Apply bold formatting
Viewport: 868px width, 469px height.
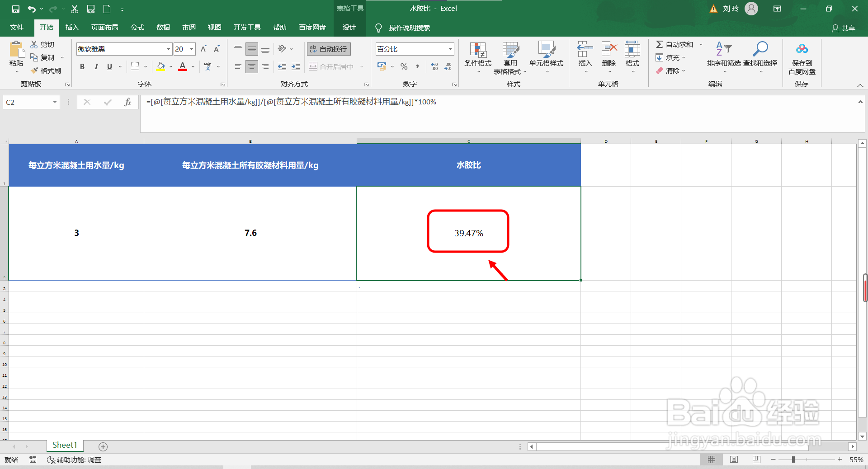(82, 66)
